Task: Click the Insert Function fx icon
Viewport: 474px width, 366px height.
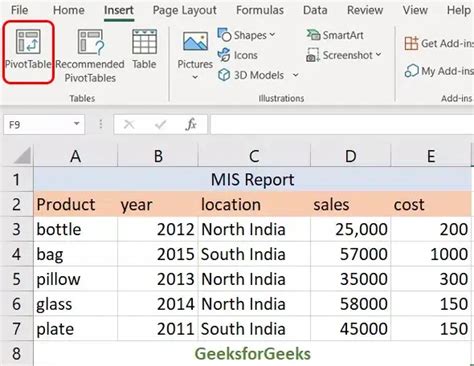Action: coord(191,125)
